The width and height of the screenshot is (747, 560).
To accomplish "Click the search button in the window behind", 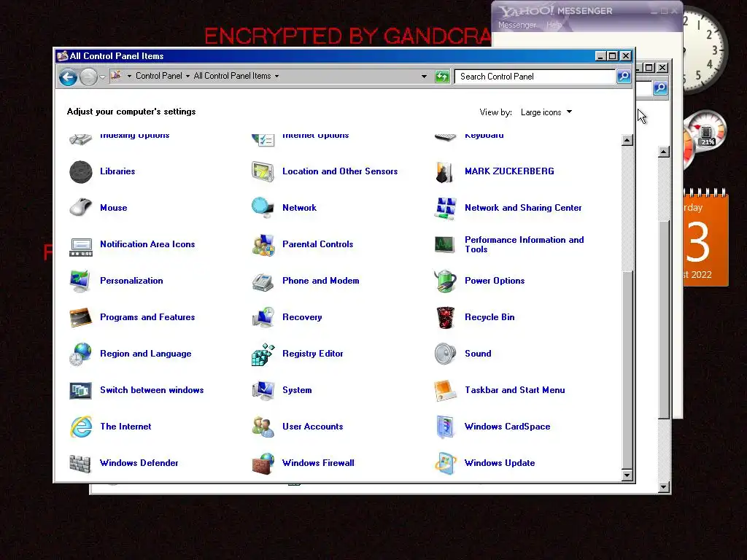I will point(659,88).
